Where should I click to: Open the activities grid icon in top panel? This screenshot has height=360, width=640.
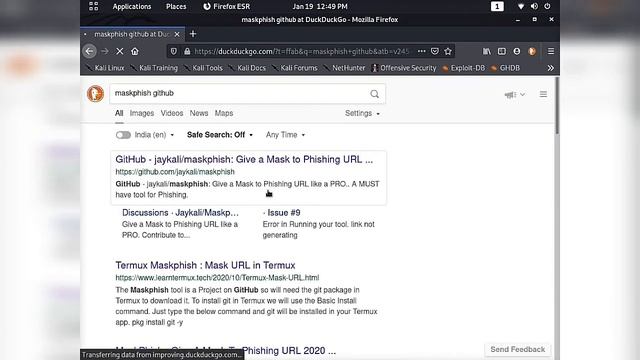pyautogui.click(x=93, y=6)
